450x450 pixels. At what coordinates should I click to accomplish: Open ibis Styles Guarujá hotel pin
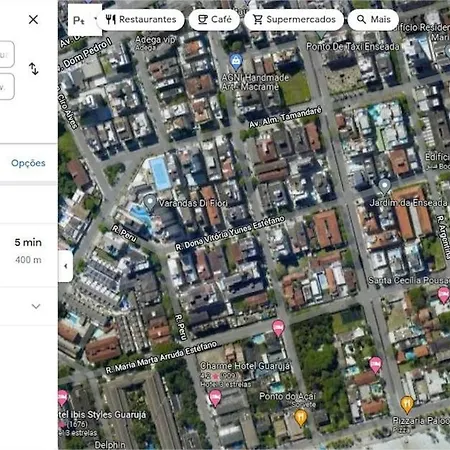click(63, 398)
